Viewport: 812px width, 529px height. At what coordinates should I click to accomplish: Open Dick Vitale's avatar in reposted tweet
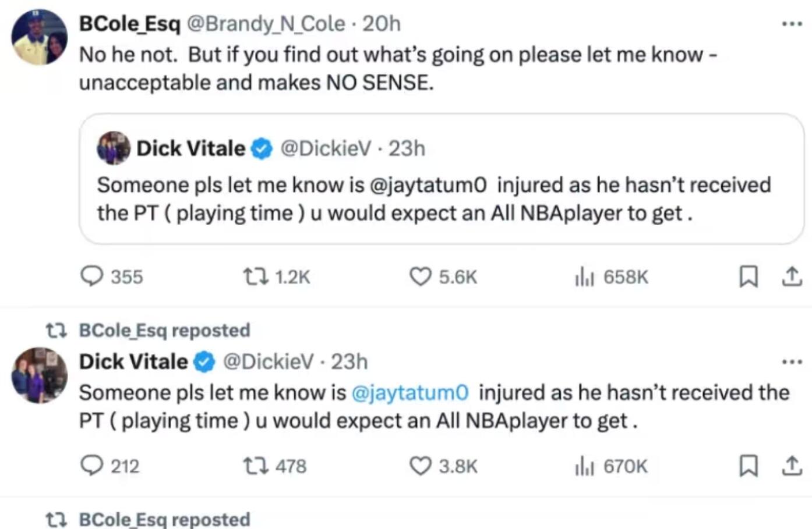39,375
